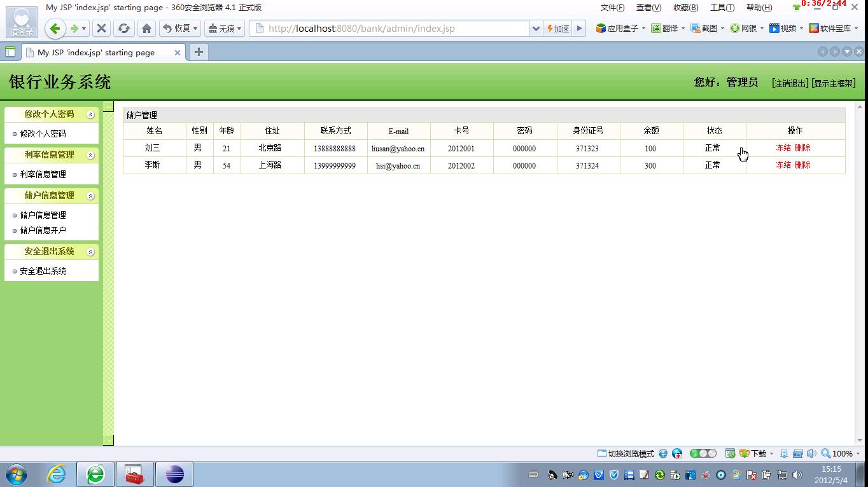Image resolution: width=868 pixels, height=487 pixels.
Task: Toggle the green three-dot switch in status bar
Action: point(703,453)
